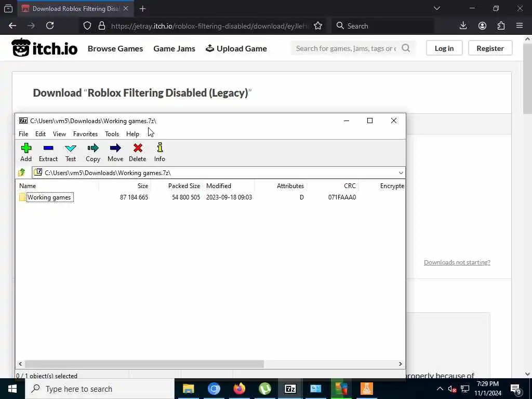Bookmark this page with the star

tap(318, 26)
